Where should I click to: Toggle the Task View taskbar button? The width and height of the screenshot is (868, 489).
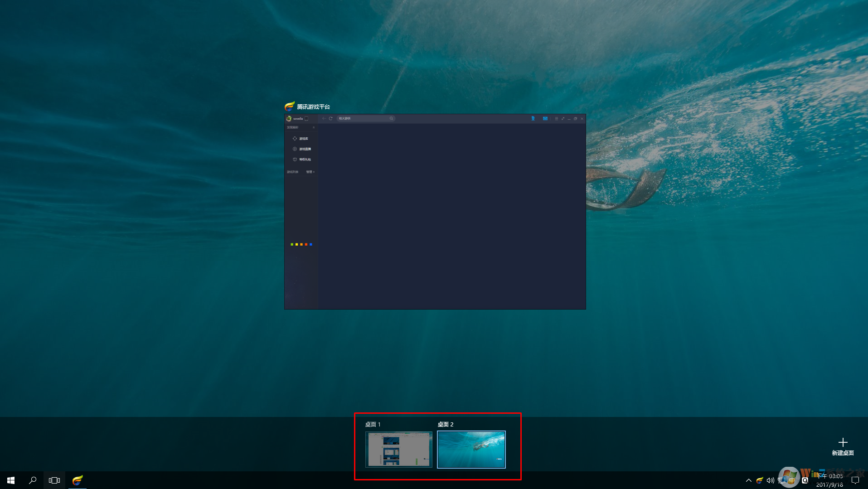[x=54, y=480]
